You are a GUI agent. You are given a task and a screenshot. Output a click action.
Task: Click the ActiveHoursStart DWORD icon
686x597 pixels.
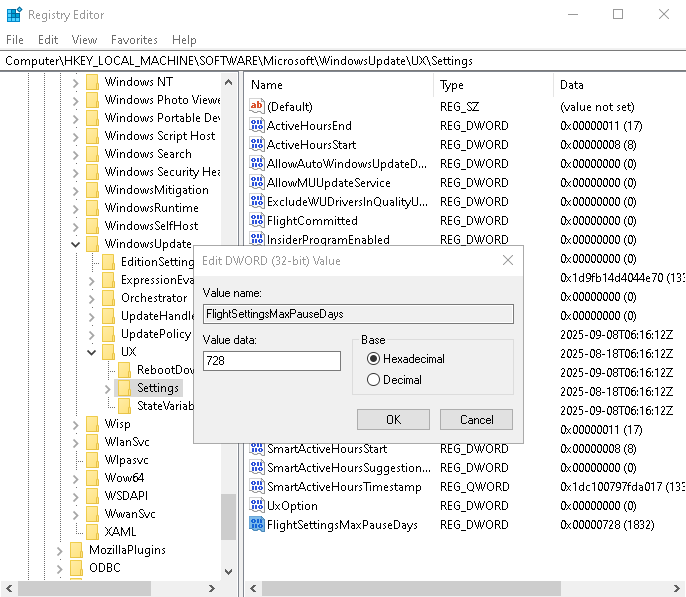[x=256, y=144]
